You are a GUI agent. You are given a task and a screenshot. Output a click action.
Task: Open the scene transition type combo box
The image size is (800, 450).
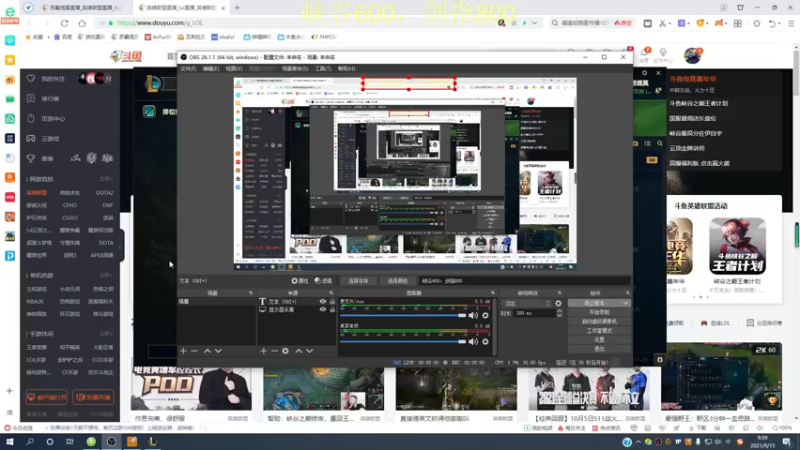527,303
